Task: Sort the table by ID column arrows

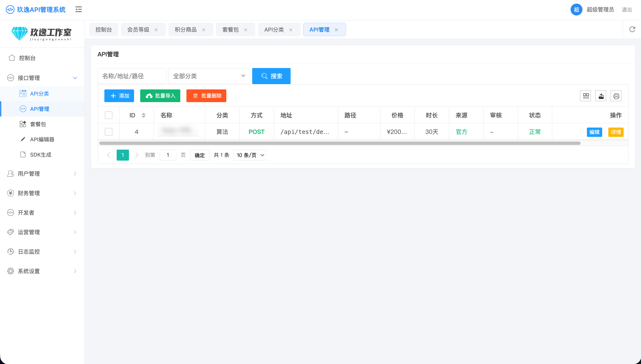Action: 143,115
